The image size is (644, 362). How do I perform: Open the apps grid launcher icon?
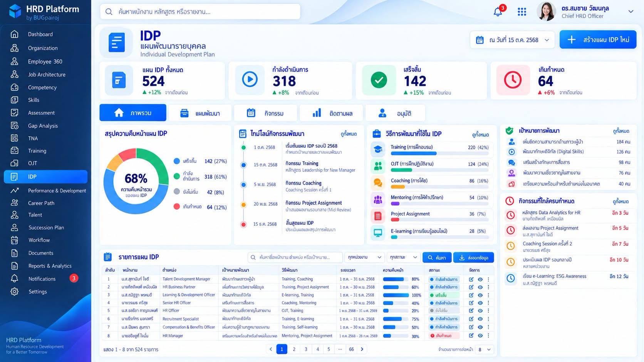click(522, 12)
